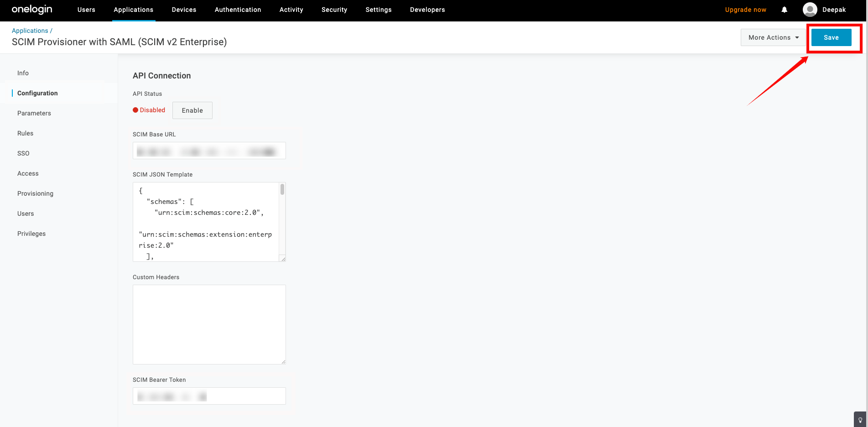Click the Upgrade now link
The image size is (868, 427).
(x=746, y=10)
